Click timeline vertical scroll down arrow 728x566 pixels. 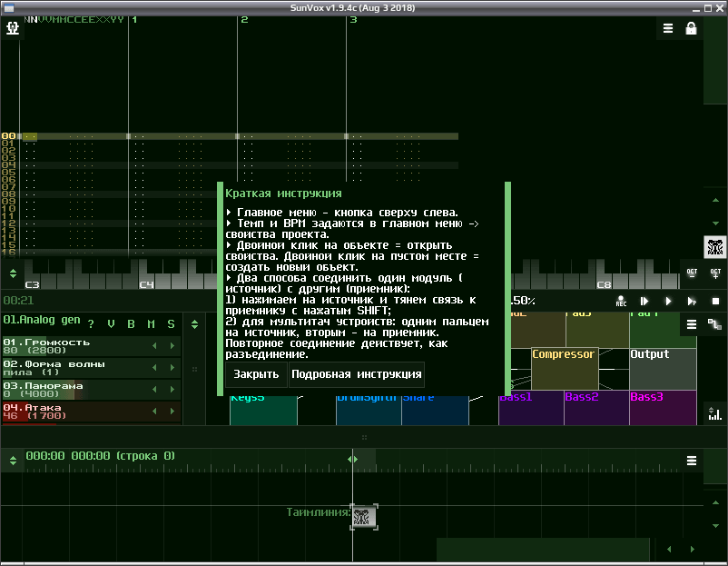point(715,526)
